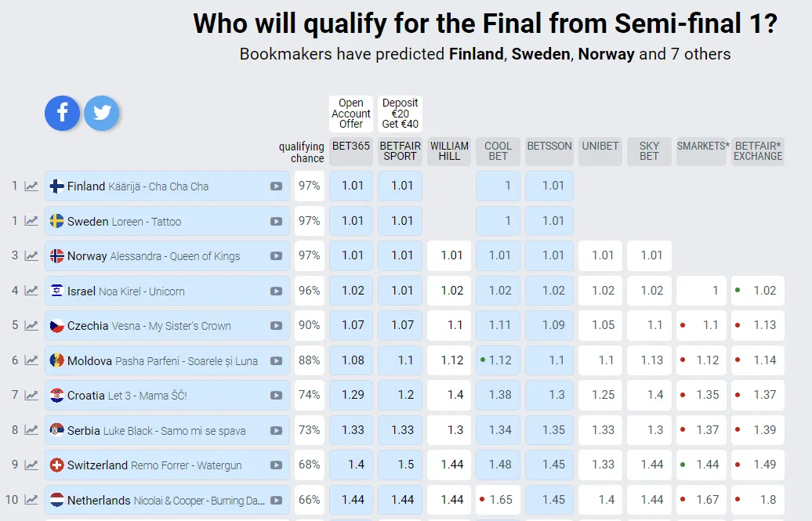
Task: Open Norway's odds history chart icon
Action: [x=31, y=256]
